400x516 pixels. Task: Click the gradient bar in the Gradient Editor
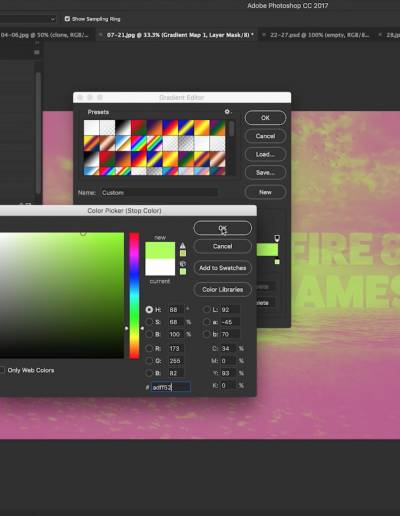[x=267, y=250]
